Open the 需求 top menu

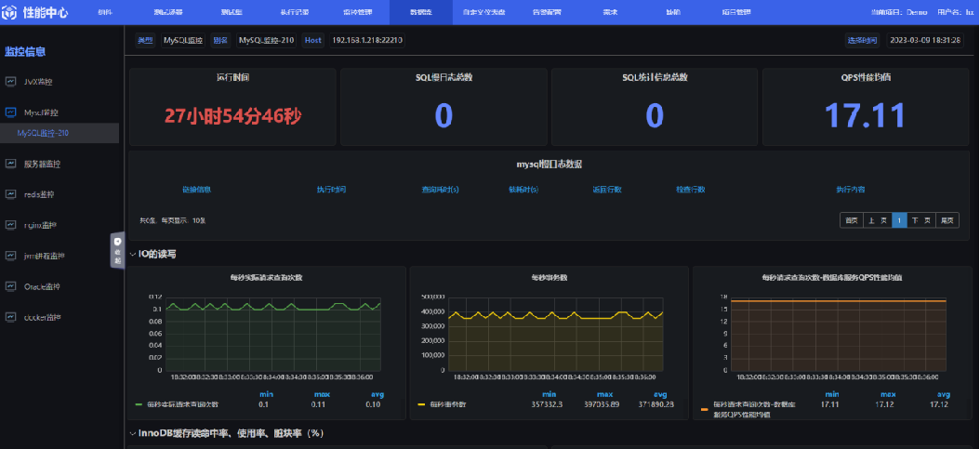pyautogui.click(x=610, y=12)
